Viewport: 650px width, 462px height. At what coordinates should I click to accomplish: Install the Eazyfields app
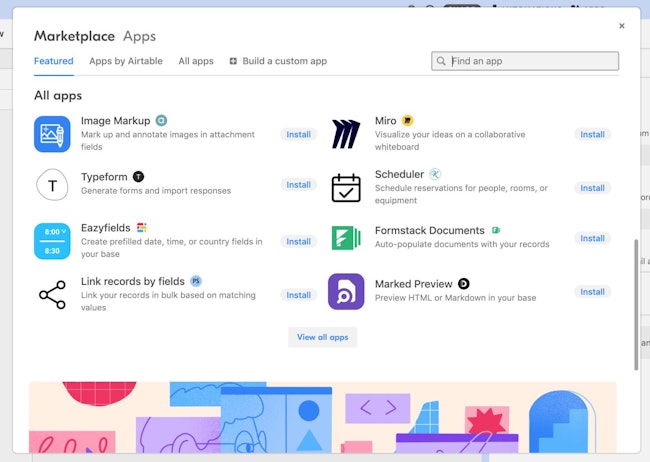[x=298, y=241]
